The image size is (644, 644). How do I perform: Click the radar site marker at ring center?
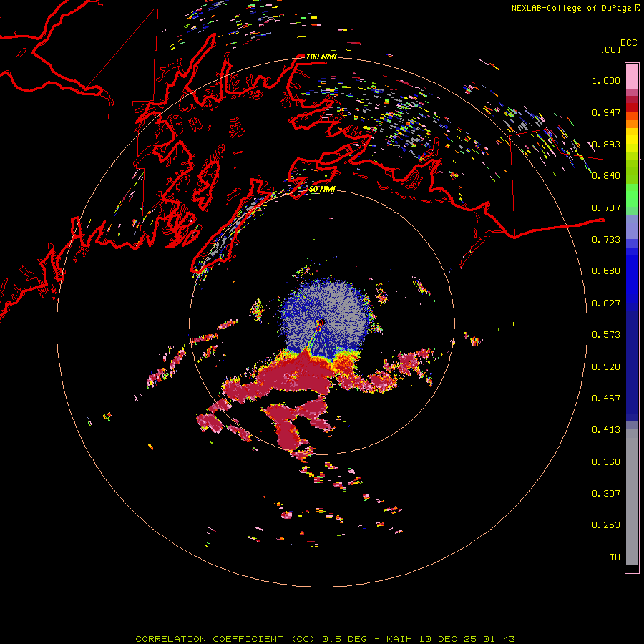pyautogui.click(x=321, y=323)
